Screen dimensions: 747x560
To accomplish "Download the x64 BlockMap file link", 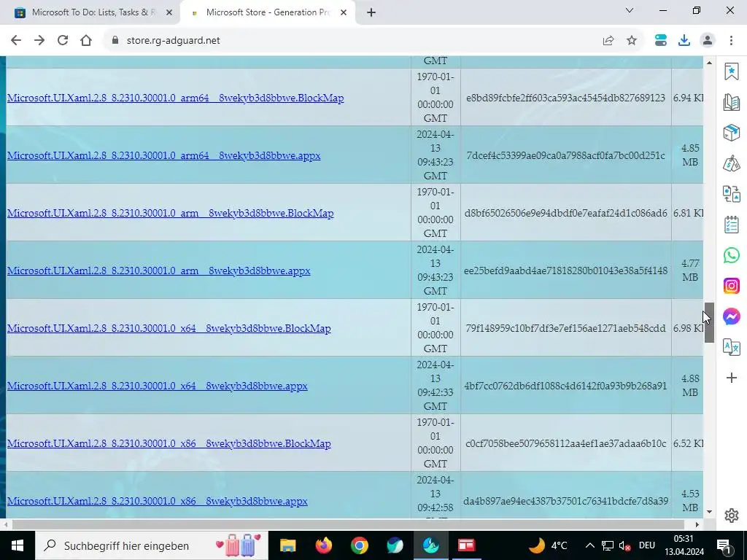I will pos(169,329).
